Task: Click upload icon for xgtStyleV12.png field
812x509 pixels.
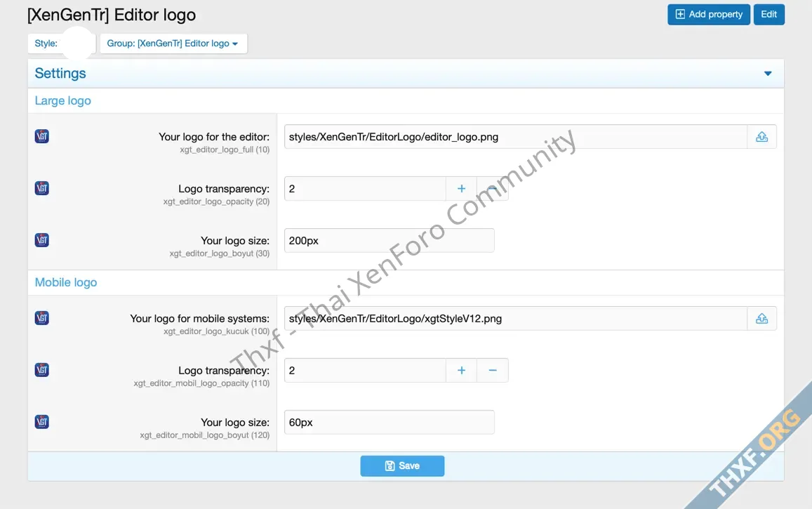Action: click(x=761, y=319)
